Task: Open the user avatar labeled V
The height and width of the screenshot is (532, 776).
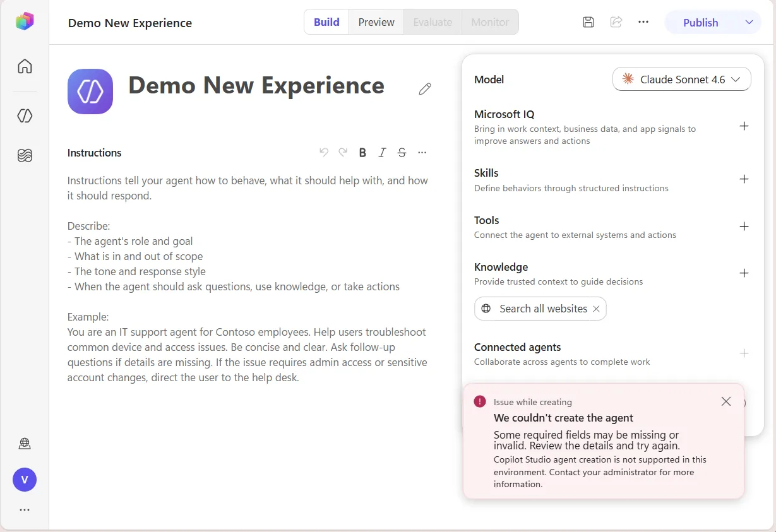Action: point(25,480)
